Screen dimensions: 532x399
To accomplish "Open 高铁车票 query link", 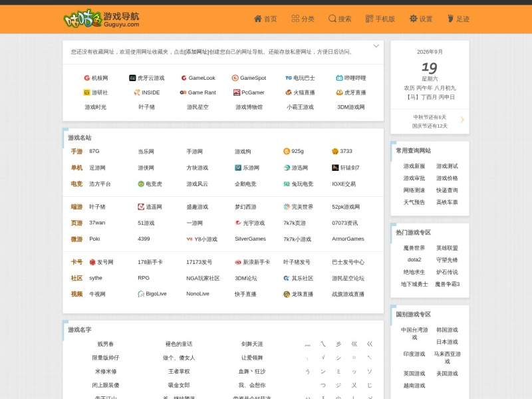I will [447, 203].
